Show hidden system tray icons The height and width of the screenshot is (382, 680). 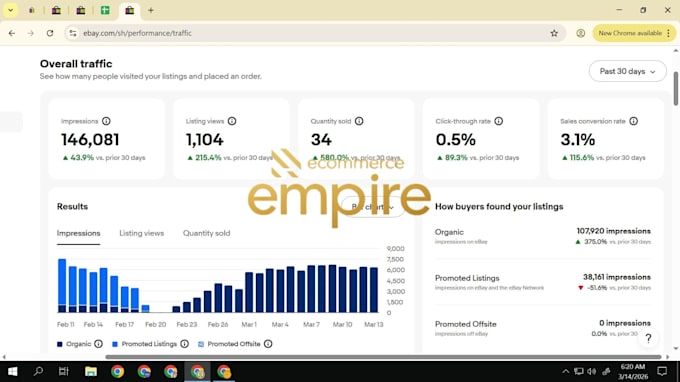point(566,372)
